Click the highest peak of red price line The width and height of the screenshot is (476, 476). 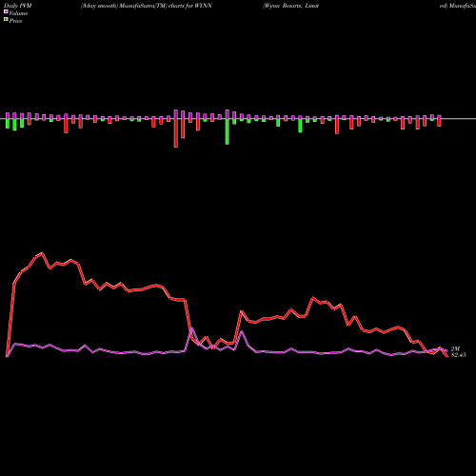coord(42,253)
